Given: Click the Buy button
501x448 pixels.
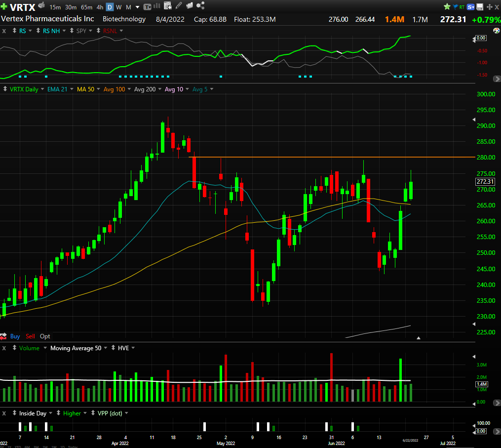Looking at the screenshot, I should click(x=15, y=336).
